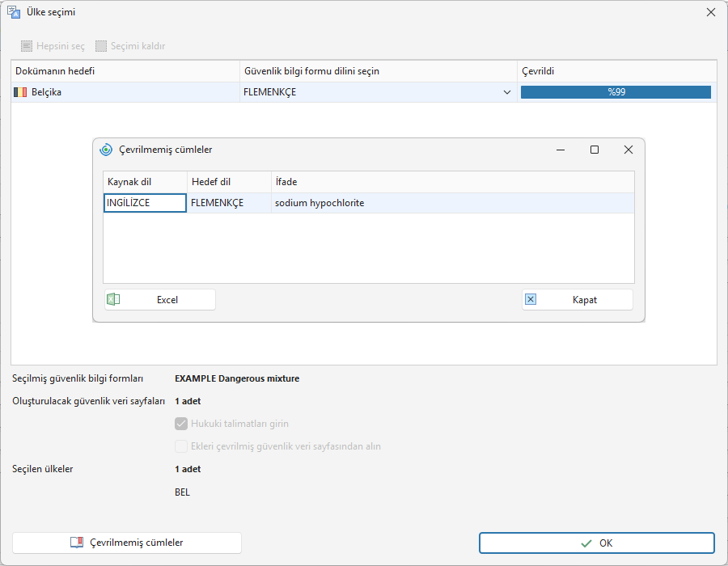
Task: Toggle the Hukuki talimatları girin checkbox
Action: click(x=181, y=424)
